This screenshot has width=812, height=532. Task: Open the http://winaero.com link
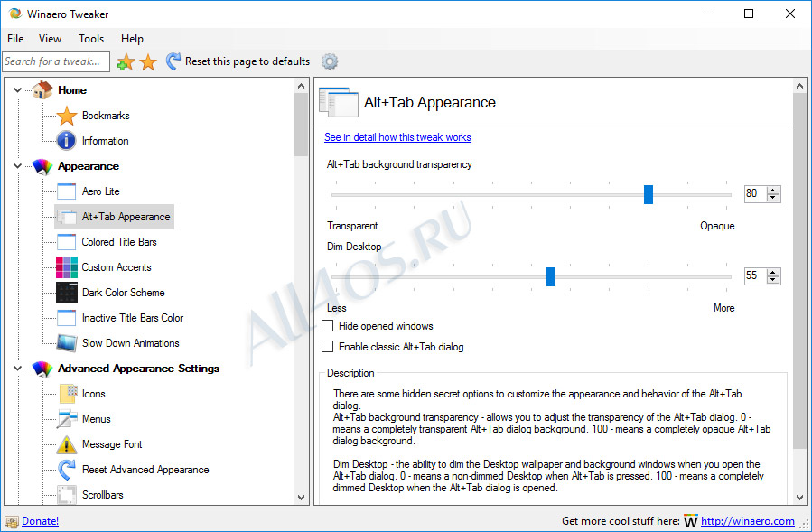[748, 521]
